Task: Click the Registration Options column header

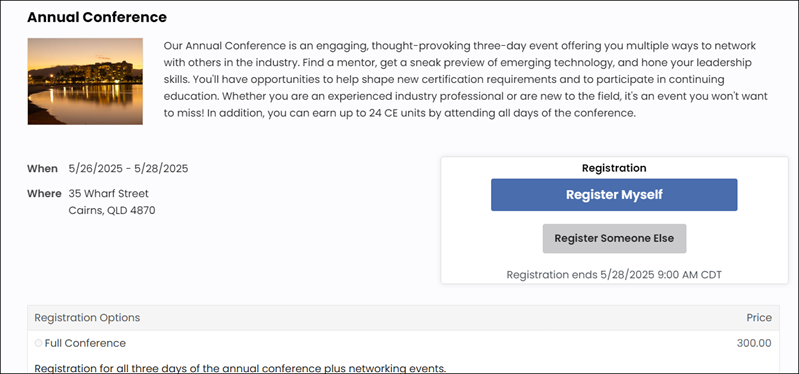Action: [87, 318]
